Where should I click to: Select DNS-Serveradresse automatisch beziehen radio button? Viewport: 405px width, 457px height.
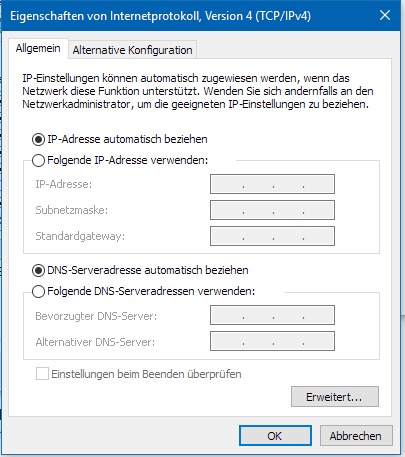[38, 270]
